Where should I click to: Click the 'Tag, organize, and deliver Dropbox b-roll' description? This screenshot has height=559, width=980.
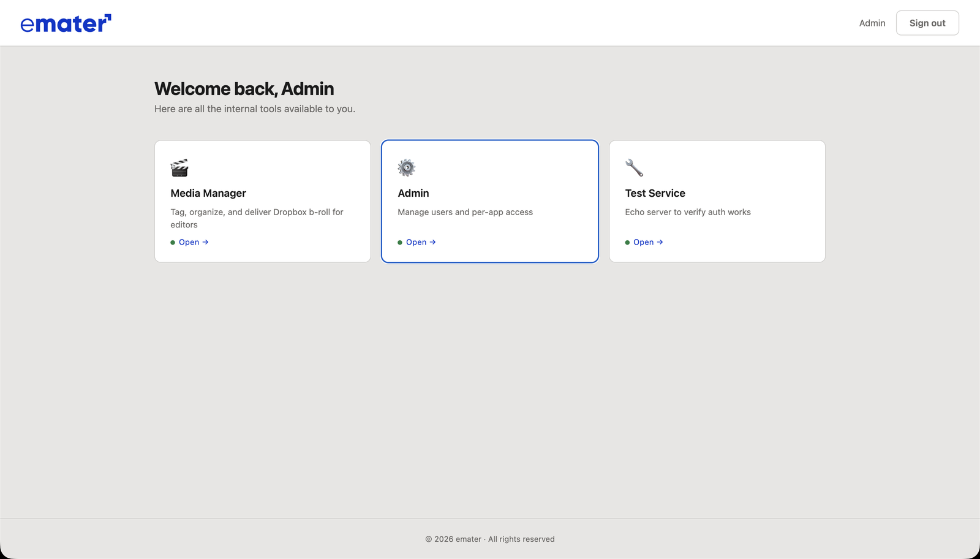(x=257, y=218)
